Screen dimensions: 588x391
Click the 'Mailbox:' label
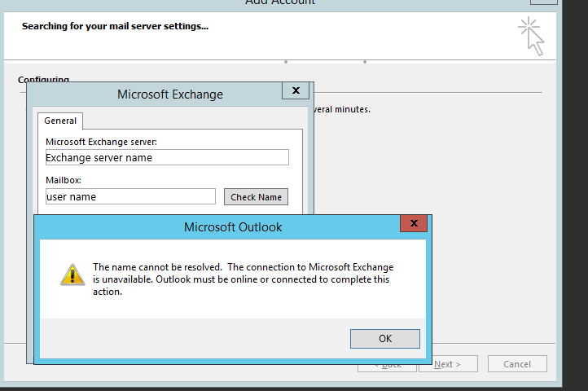click(x=64, y=180)
